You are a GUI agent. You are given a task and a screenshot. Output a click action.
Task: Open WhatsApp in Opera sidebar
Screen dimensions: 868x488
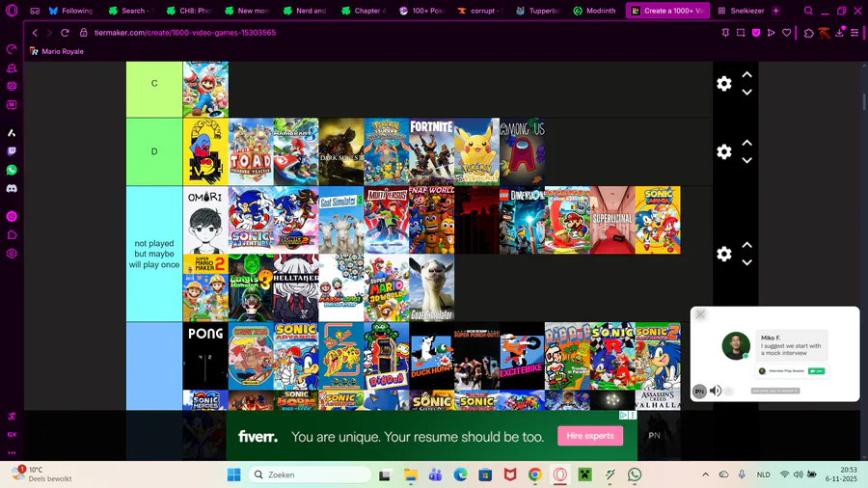pos(12,170)
